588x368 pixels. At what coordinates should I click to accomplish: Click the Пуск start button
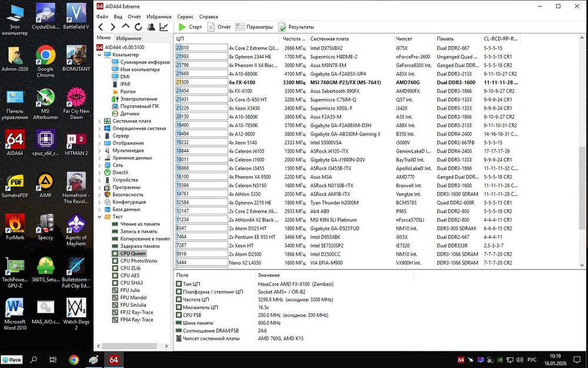(12, 360)
